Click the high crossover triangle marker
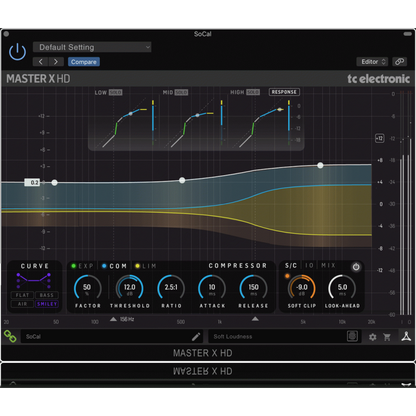Image resolution: width=416 pixels, height=416 pixels. [x=255, y=319]
